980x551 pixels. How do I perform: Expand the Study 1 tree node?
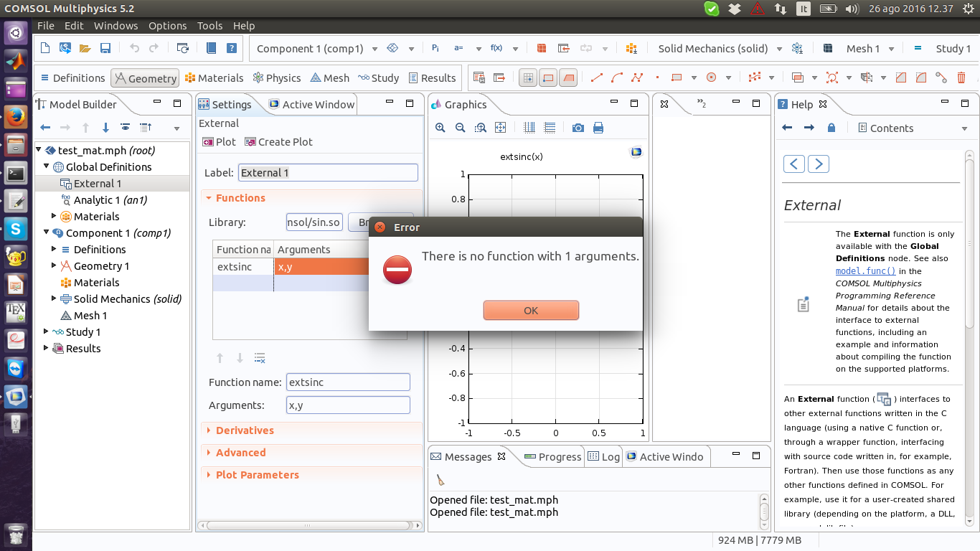tap(47, 331)
